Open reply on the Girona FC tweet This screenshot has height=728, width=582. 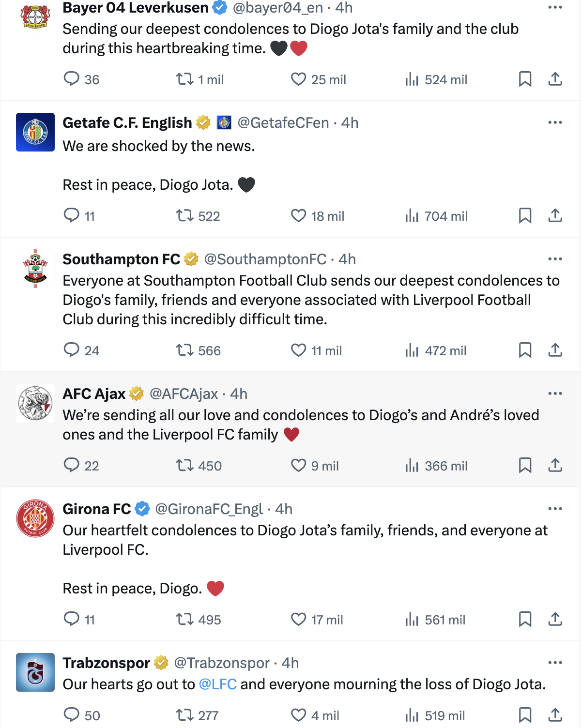[x=72, y=619]
